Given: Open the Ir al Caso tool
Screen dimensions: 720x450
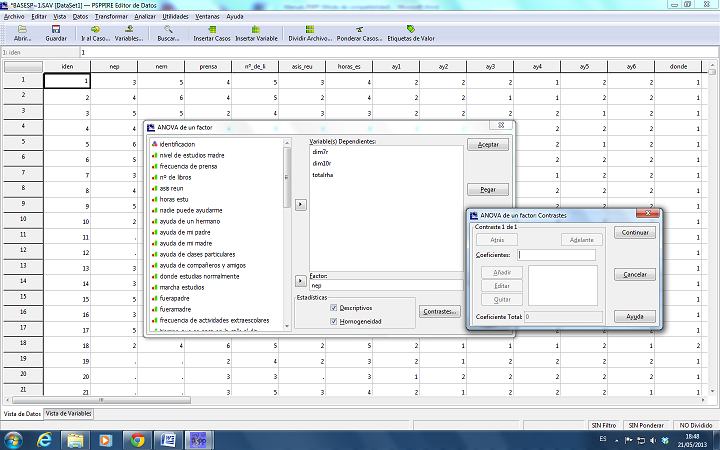Looking at the screenshot, I should tap(95, 34).
